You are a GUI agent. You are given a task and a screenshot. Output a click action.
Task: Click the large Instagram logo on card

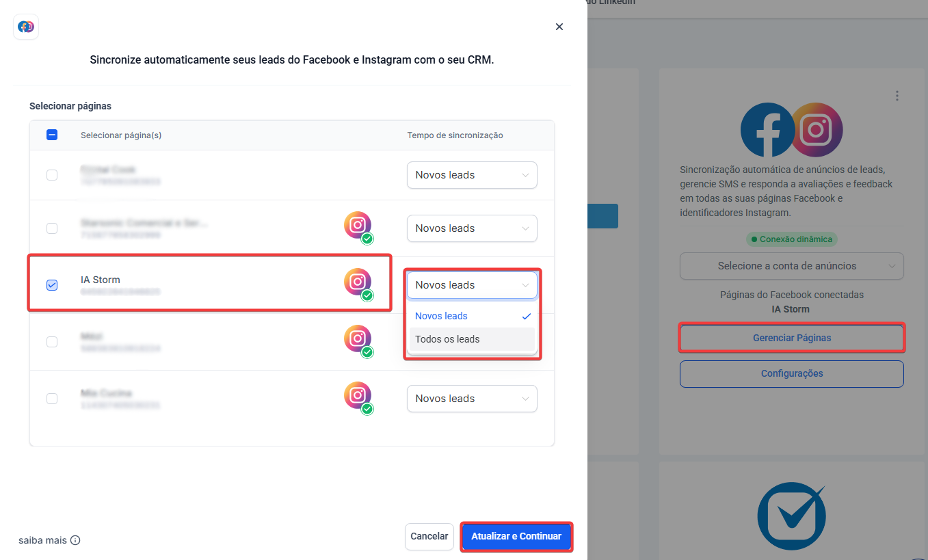(816, 130)
